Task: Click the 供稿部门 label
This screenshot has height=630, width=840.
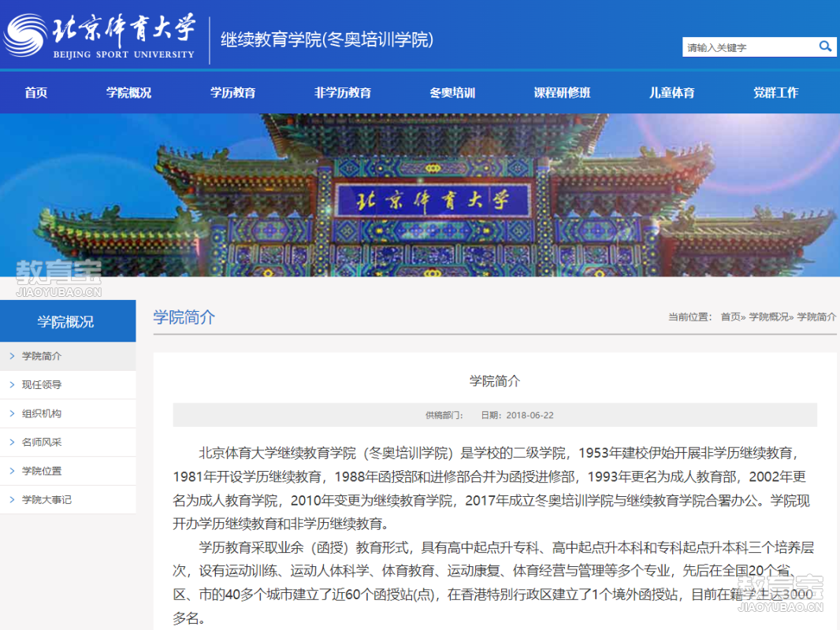Action: [x=444, y=415]
